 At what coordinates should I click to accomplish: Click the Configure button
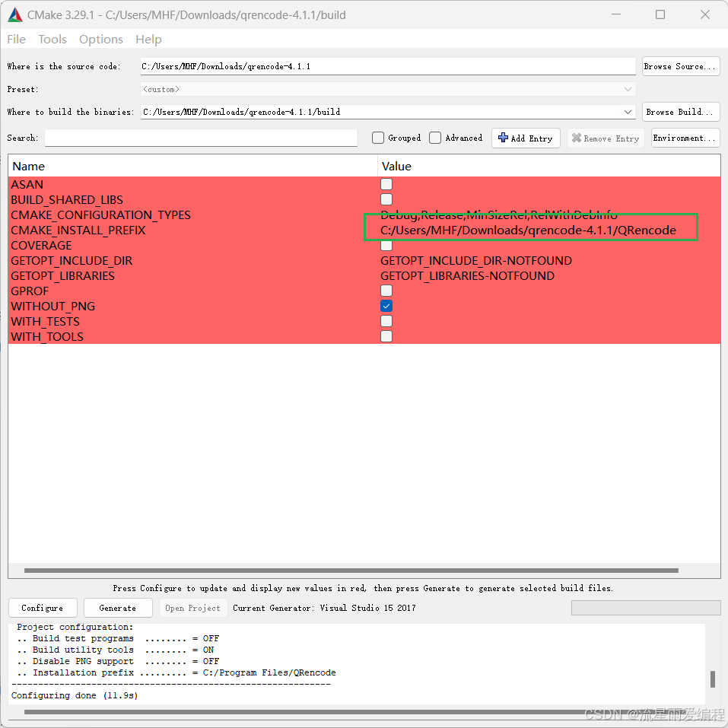click(x=43, y=608)
